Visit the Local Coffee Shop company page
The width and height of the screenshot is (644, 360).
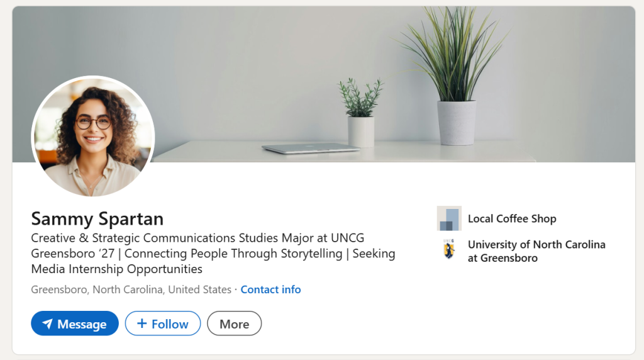click(x=512, y=218)
